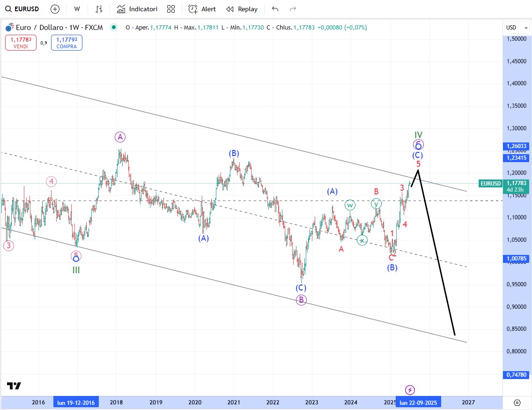Viewport: 532px width, 410px height.
Task: Select the circled y wave label
Action: click(376, 204)
